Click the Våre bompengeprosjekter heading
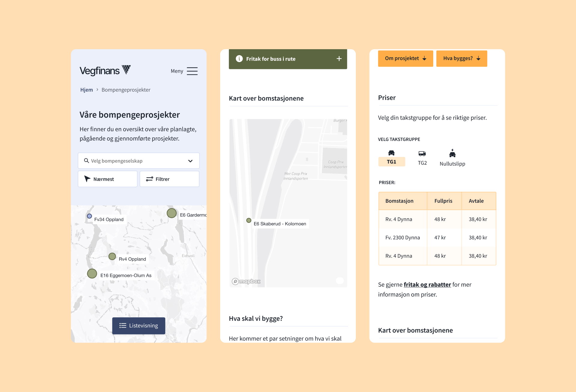Viewport: 576px width, 392px height. pyautogui.click(x=130, y=115)
